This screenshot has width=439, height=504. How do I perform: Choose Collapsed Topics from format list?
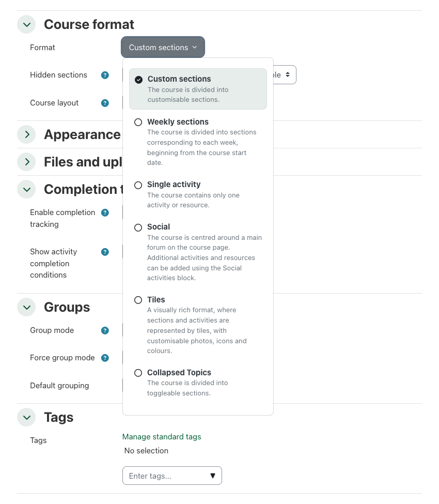[138, 373]
